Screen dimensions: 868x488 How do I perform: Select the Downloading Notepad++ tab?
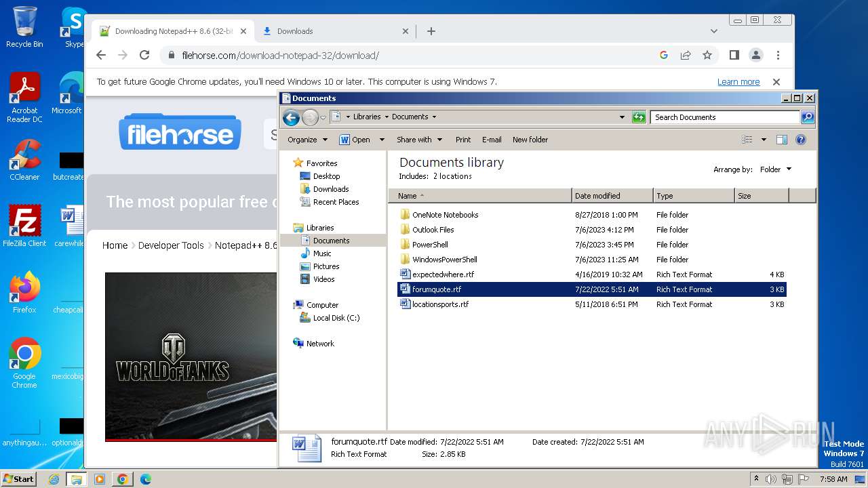(x=174, y=31)
